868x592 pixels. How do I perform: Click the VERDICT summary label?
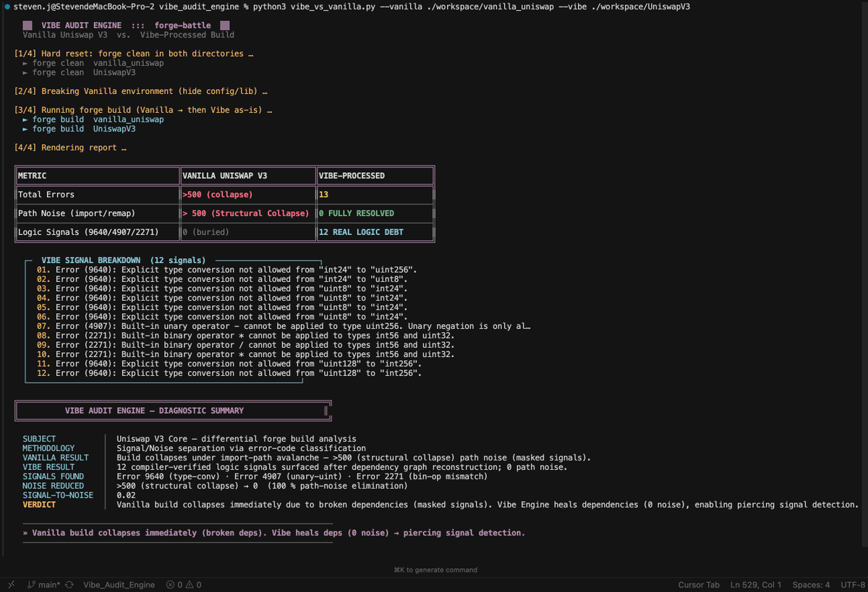tap(39, 505)
